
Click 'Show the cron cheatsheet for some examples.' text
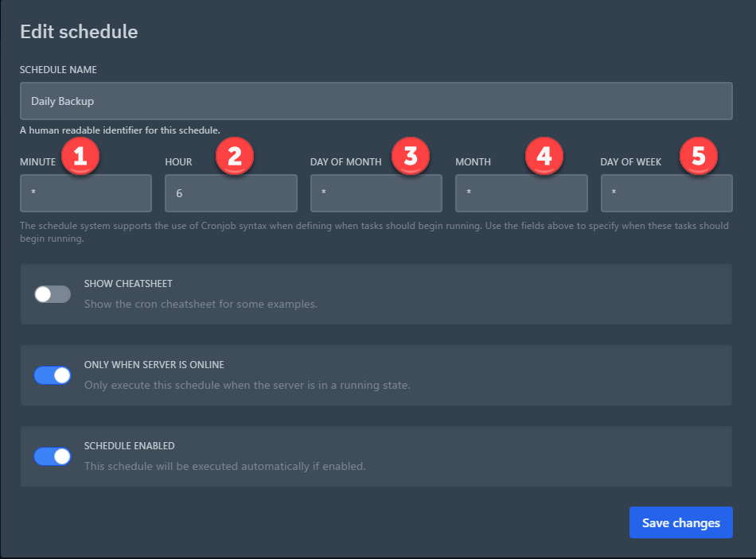201,304
